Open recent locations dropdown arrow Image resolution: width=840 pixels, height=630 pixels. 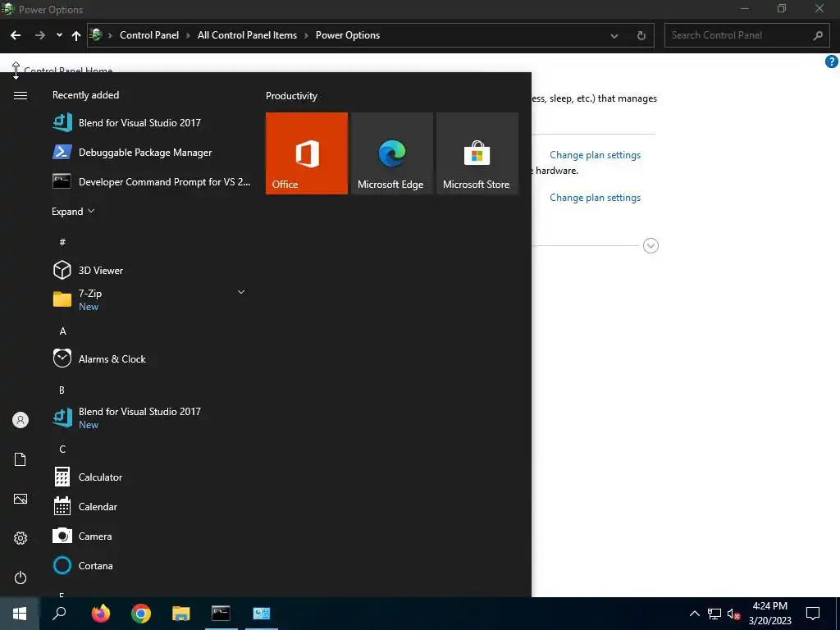59,35
